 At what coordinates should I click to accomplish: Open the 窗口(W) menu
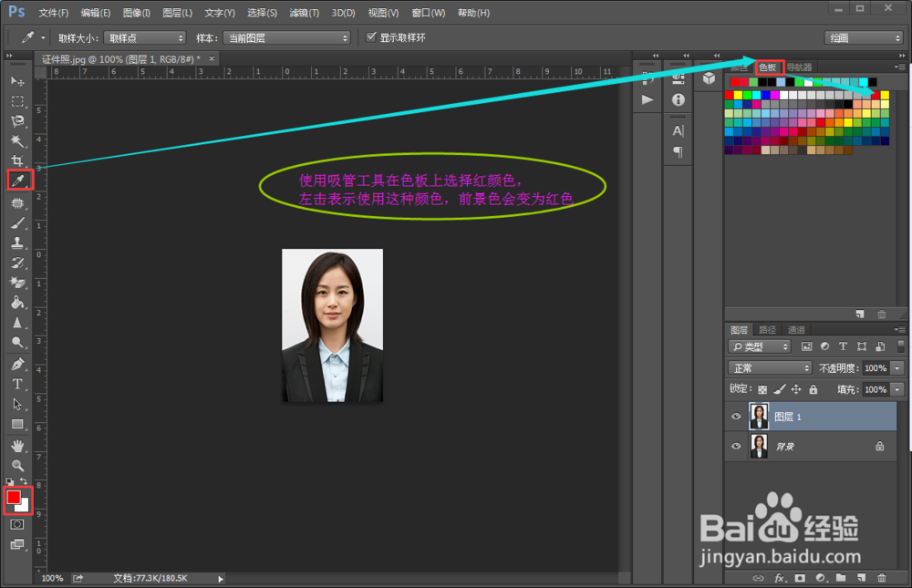428,13
